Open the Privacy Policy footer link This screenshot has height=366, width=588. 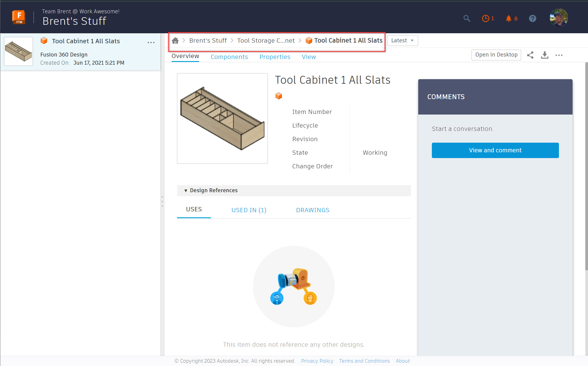317,361
